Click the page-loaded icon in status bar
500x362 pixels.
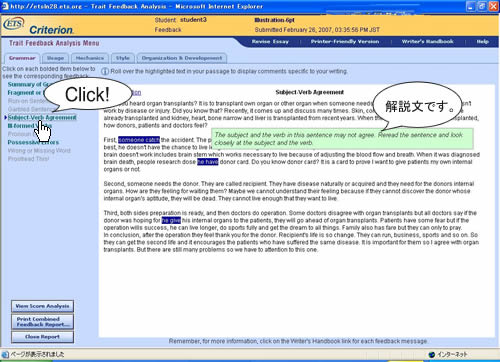(x=5, y=354)
